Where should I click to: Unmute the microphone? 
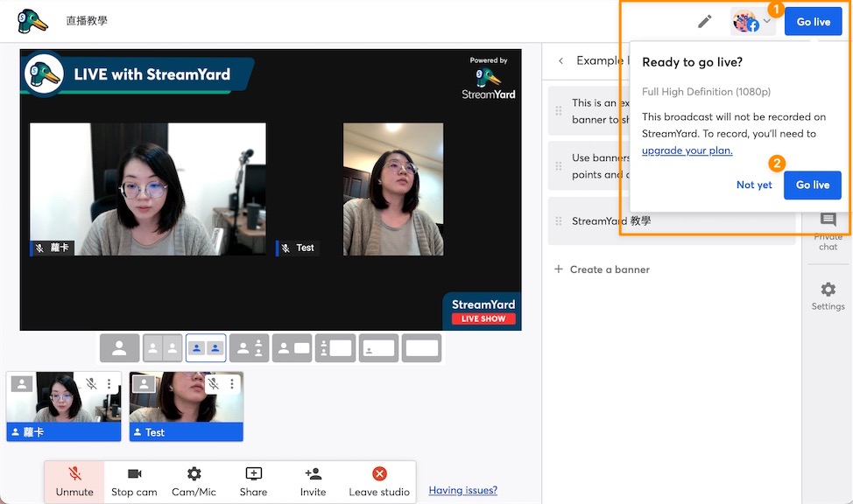click(x=74, y=481)
